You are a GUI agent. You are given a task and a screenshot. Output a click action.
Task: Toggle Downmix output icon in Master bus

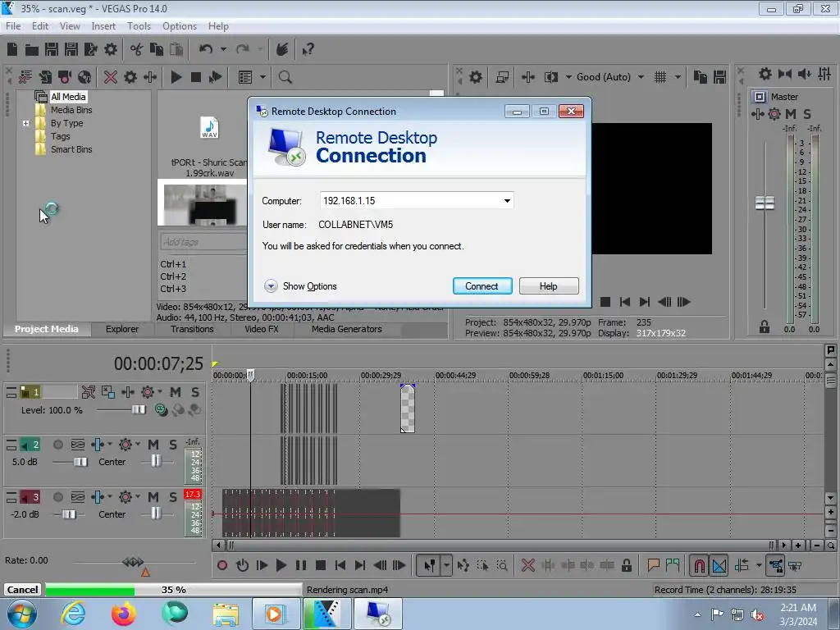pos(785,74)
